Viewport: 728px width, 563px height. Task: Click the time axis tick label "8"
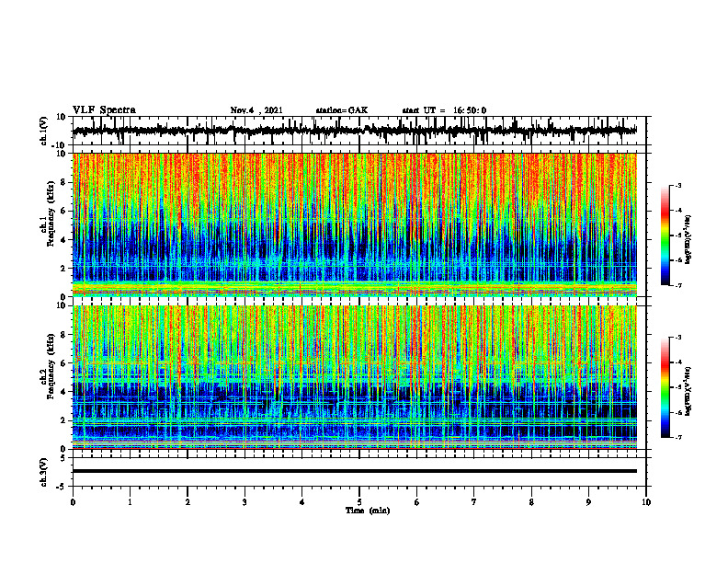point(531,502)
